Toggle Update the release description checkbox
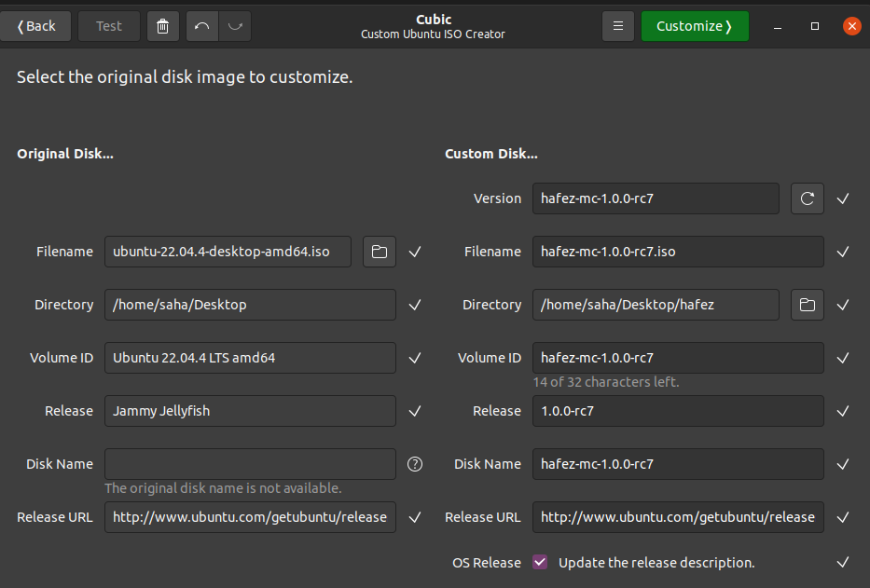Image resolution: width=870 pixels, height=588 pixels. 540,563
